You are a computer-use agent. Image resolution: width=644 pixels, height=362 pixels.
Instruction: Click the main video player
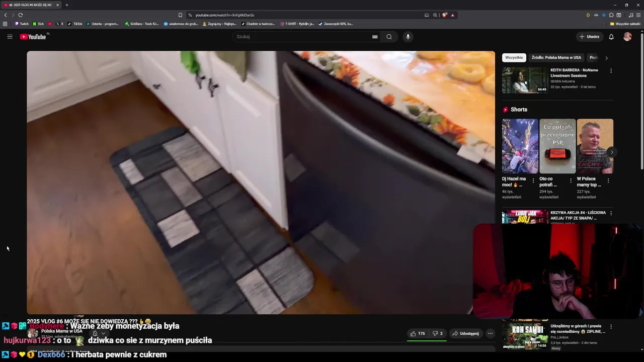[x=261, y=183]
